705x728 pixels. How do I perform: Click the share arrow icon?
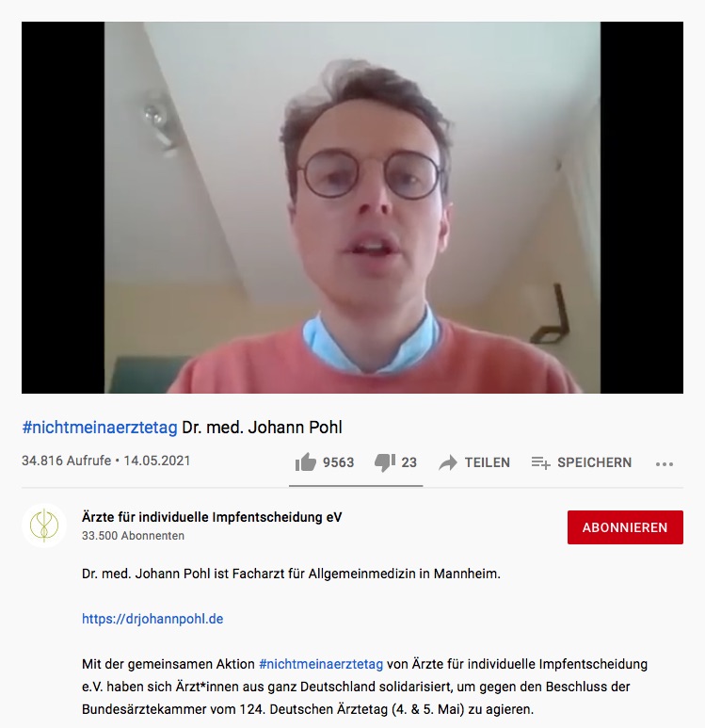pyautogui.click(x=448, y=463)
